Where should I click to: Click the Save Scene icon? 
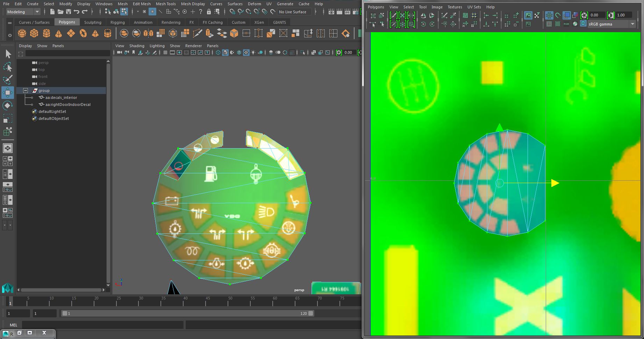tap(69, 12)
